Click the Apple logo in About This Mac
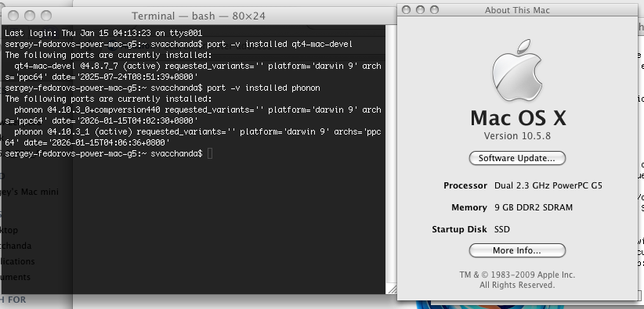This screenshot has height=309, width=644. [518, 70]
